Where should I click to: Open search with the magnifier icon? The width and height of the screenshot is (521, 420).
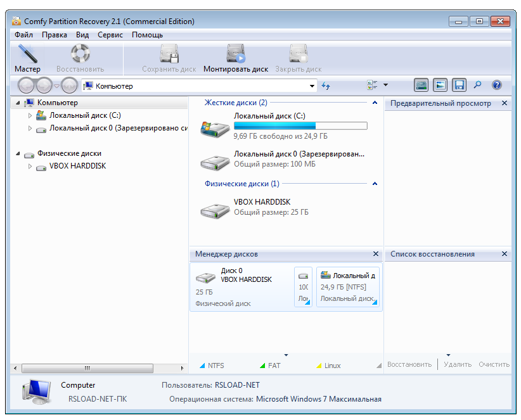point(477,85)
